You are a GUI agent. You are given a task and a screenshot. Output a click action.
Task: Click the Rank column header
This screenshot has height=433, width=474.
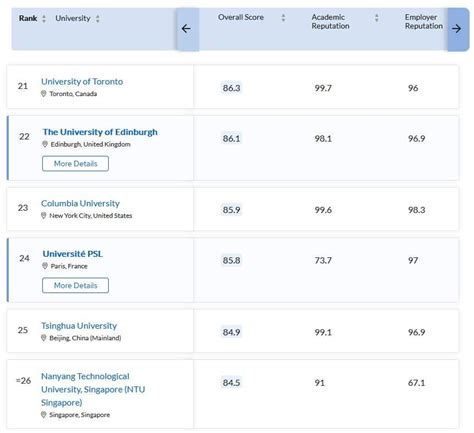28,18
